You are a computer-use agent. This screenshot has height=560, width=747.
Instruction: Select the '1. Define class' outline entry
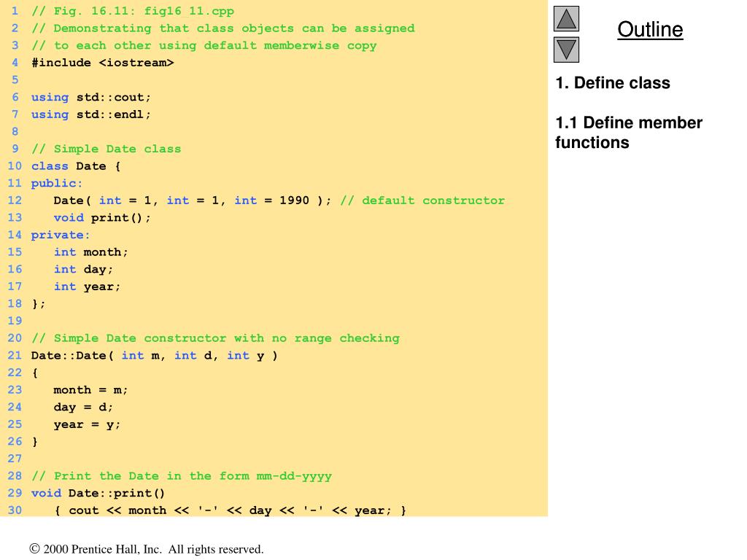613,83
